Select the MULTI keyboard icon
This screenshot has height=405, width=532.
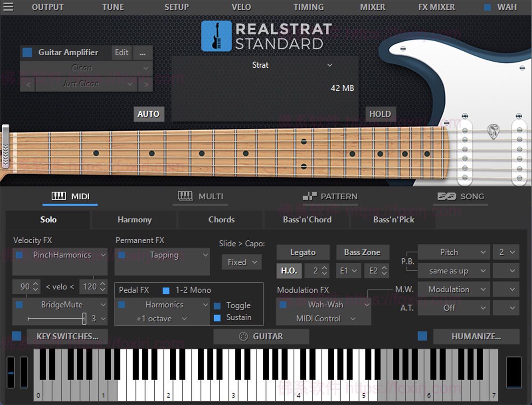[186, 196]
